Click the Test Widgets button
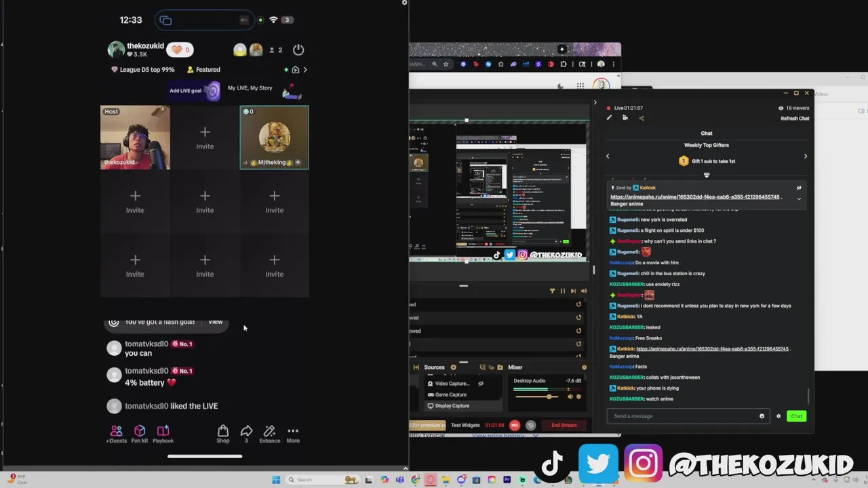The width and height of the screenshot is (868, 488). 465,425
